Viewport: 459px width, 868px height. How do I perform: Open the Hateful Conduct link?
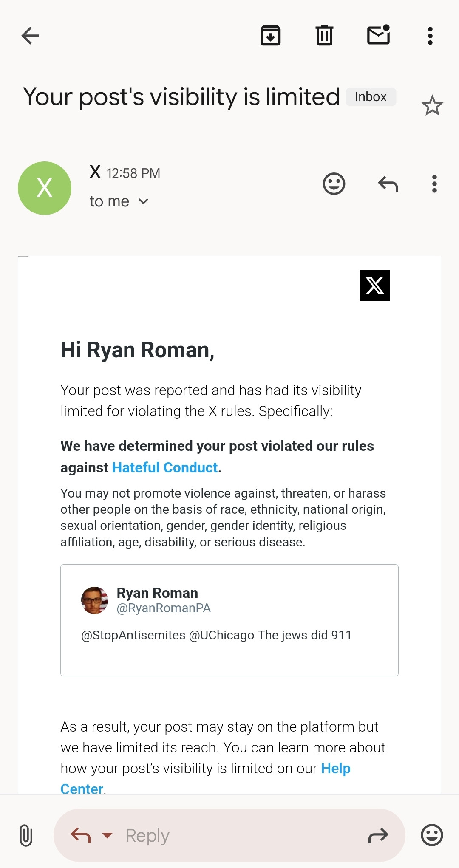tap(165, 467)
